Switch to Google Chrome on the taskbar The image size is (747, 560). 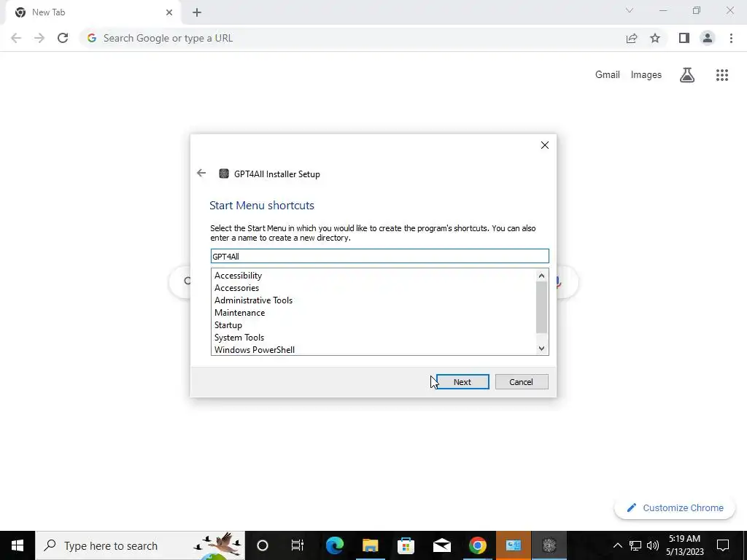(478, 545)
